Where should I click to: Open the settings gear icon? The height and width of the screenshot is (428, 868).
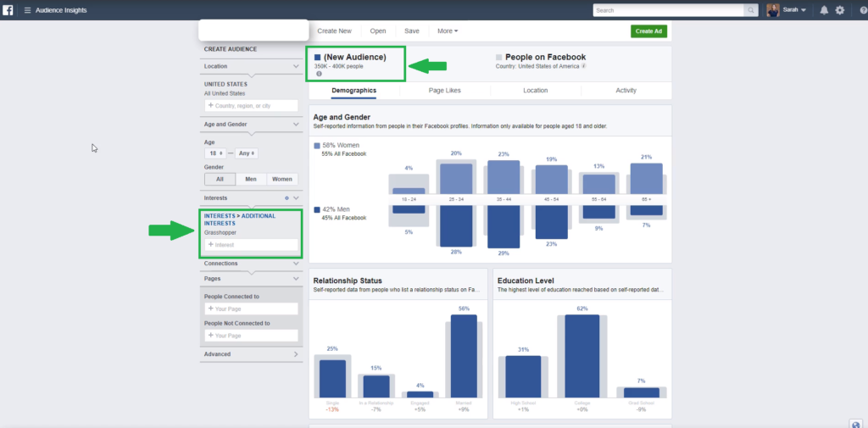(x=840, y=10)
